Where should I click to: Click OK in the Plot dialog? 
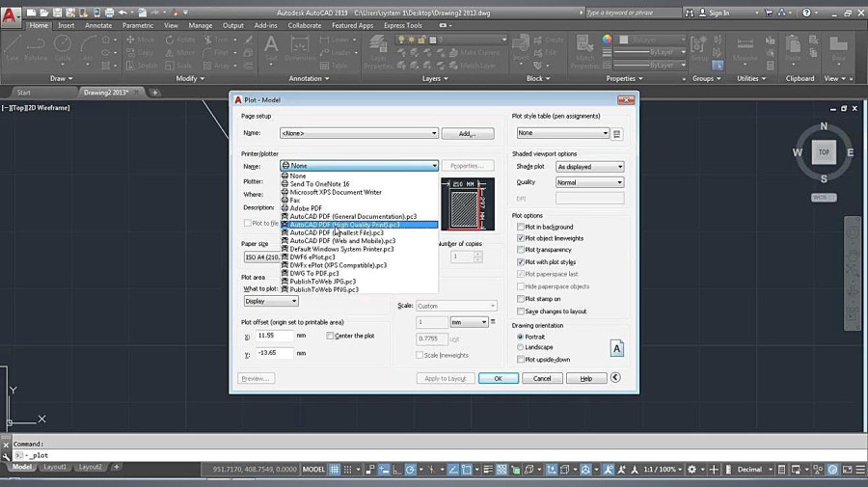coord(499,379)
